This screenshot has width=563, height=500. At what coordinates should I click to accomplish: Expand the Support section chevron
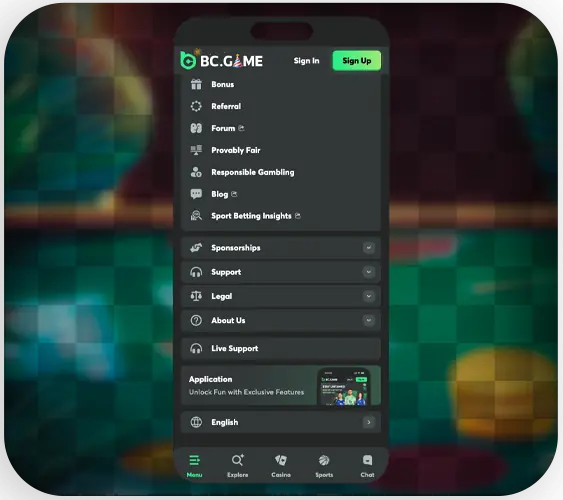[368, 272]
